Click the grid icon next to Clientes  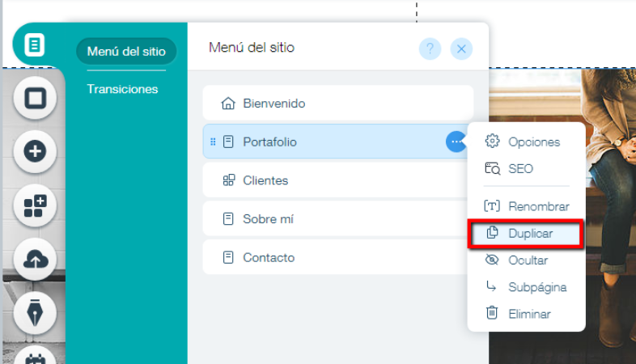(x=229, y=180)
